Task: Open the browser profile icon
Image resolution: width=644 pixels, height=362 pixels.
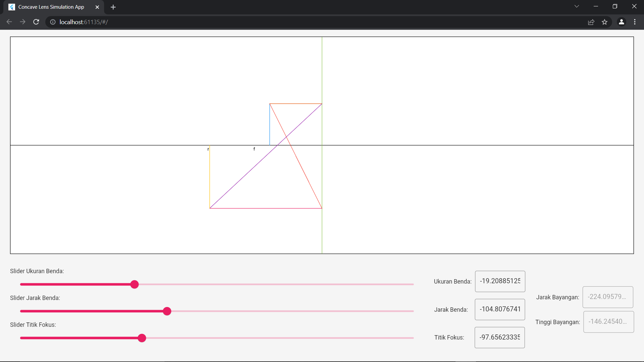Action: (621, 22)
